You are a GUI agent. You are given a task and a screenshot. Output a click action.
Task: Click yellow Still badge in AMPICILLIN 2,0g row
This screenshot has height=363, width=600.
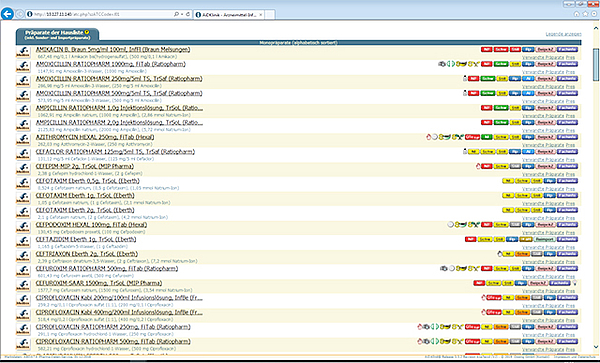click(515, 122)
